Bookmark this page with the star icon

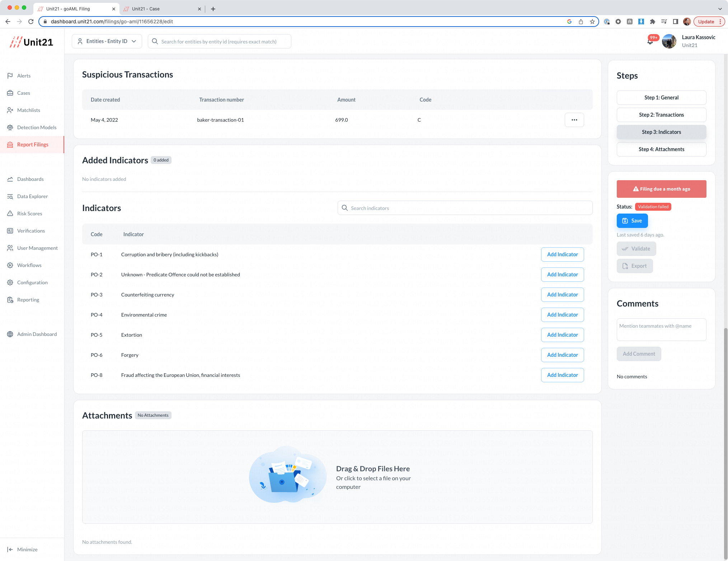click(x=592, y=22)
